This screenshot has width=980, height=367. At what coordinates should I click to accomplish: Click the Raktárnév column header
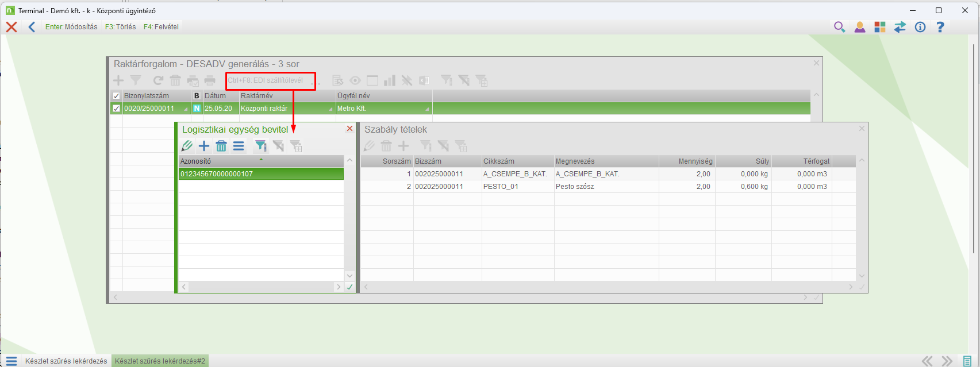[287, 96]
